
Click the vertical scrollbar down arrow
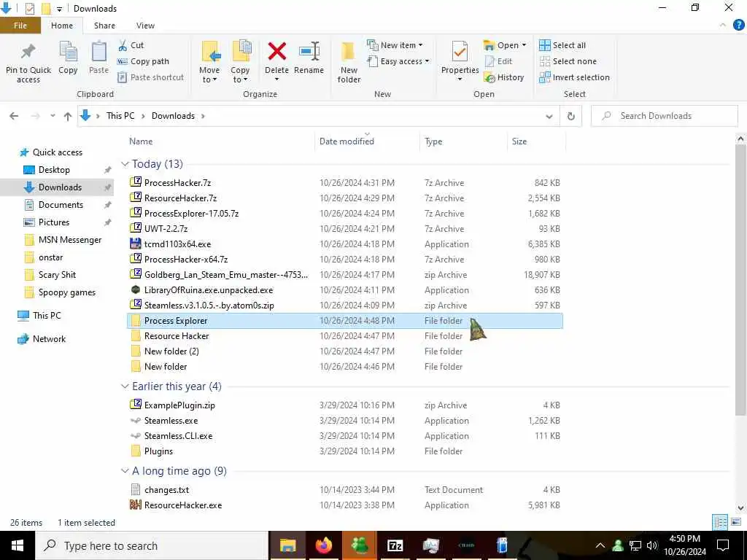click(x=740, y=508)
